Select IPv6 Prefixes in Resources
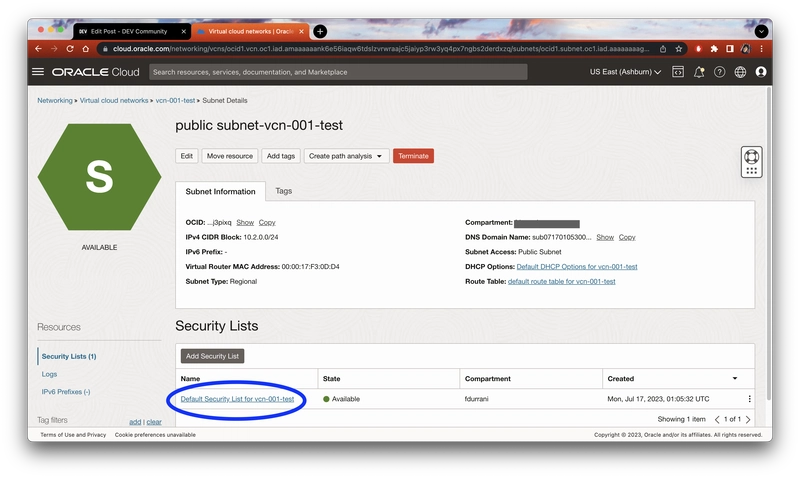The width and height of the screenshot is (800, 478). [x=66, y=392]
